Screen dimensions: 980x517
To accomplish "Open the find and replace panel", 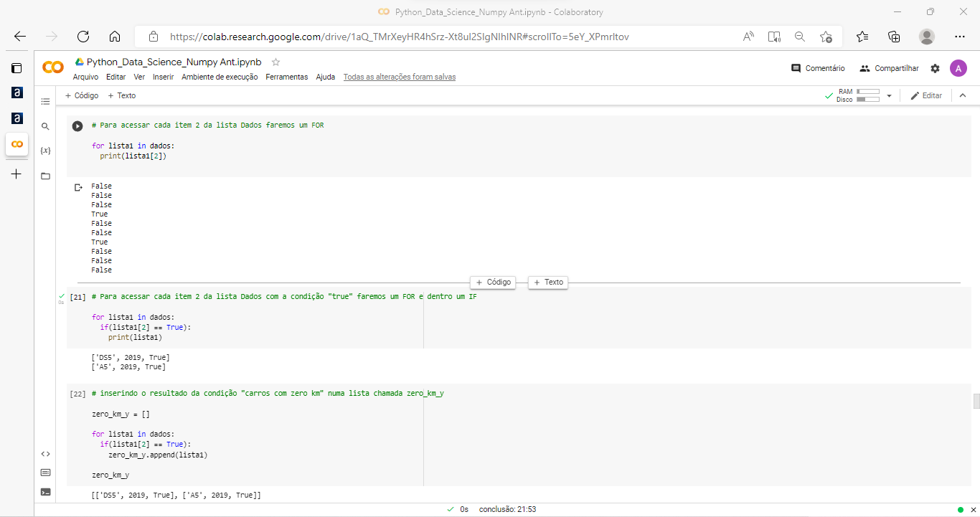I will point(45,126).
